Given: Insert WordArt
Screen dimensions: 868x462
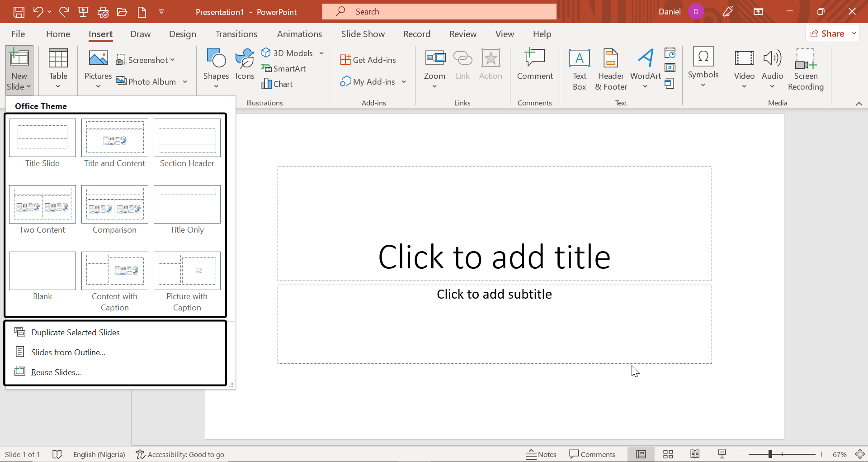Looking at the screenshot, I should click(645, 68).
